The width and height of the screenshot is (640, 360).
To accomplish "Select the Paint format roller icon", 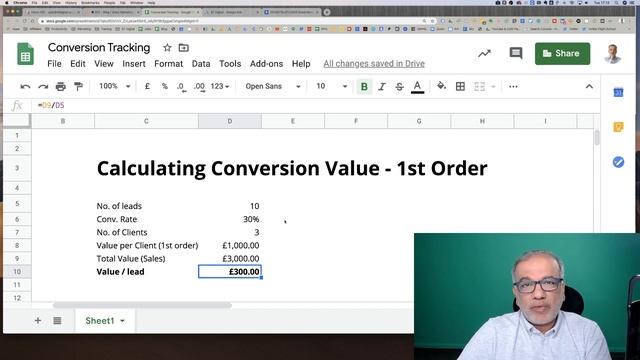I will 78,87.
